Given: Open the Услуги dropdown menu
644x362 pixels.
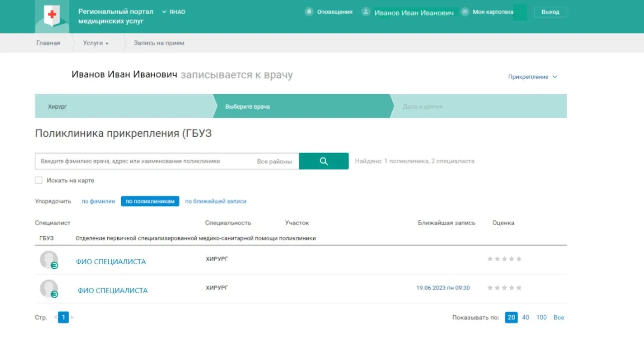Looking at the screenshot, I should pyautogui.click(x=95, y=43).
